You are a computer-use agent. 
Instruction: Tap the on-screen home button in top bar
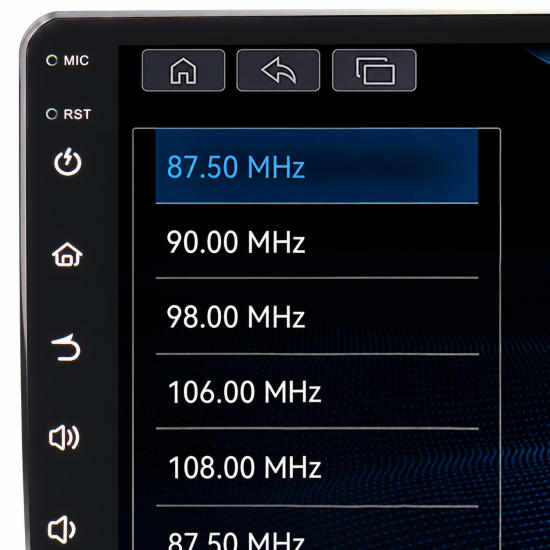click(183, 71)
